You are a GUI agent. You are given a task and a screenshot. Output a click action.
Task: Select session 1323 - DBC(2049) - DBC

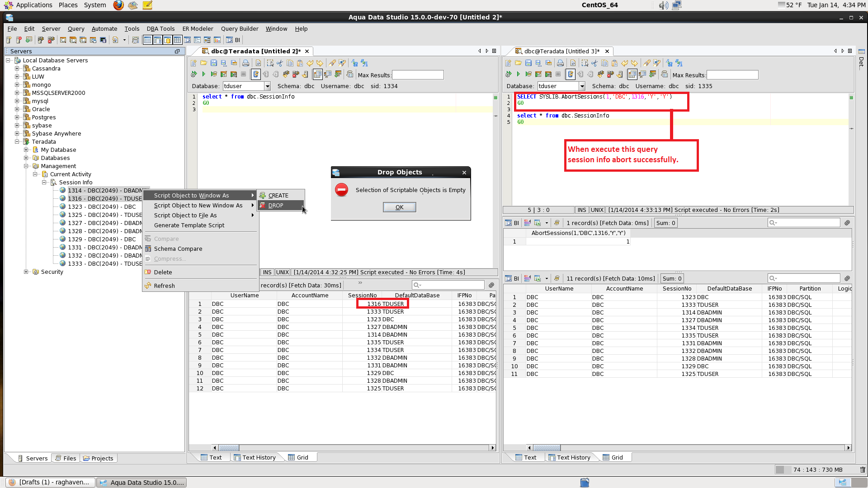click(x=102, y=207)
